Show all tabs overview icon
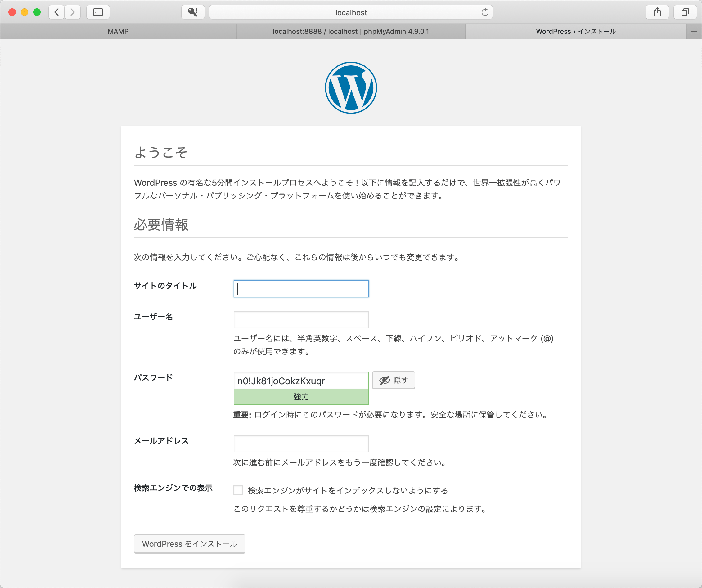Screen dimensions: 702x588 [x=685, y=12]
